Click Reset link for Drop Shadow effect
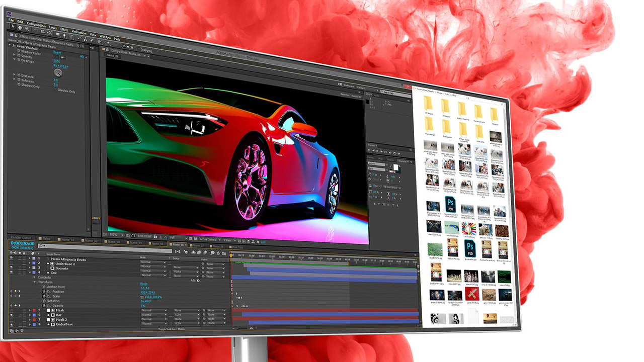This screenshot has height=362, width=644. click(57, 52)
